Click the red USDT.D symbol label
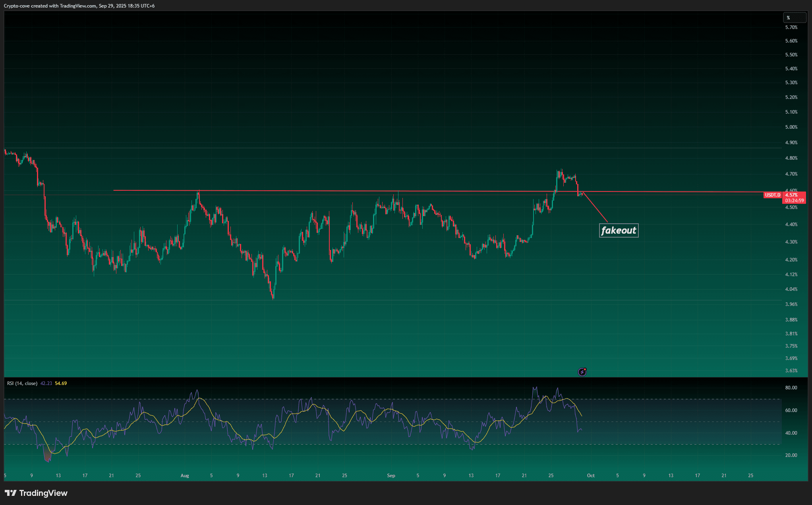 (773, 195)
